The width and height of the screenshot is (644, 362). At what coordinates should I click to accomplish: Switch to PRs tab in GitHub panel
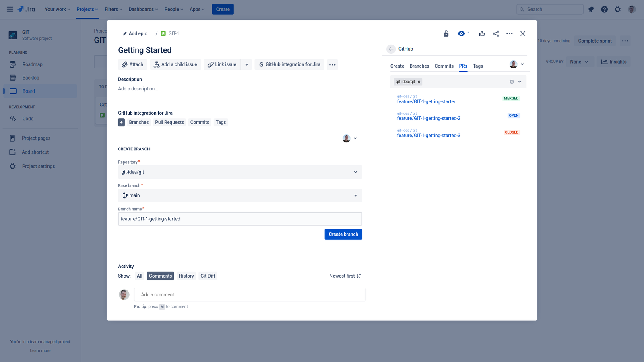tap(463, 66)
